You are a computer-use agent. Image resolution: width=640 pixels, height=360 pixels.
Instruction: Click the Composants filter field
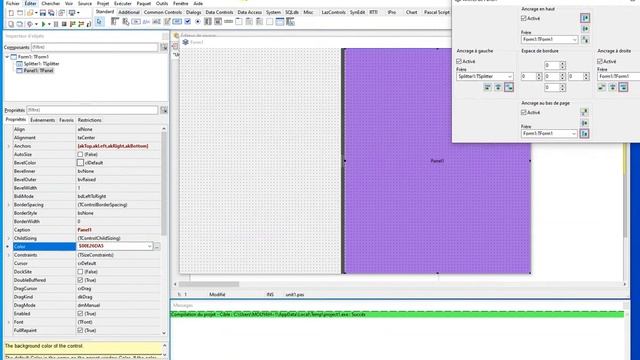95,47
